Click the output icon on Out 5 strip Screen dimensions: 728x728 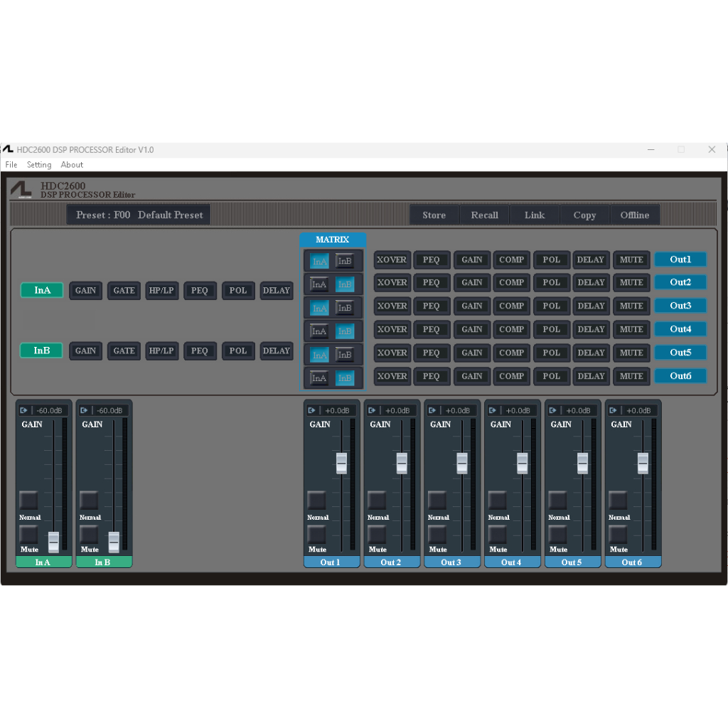tap(552, 410)
